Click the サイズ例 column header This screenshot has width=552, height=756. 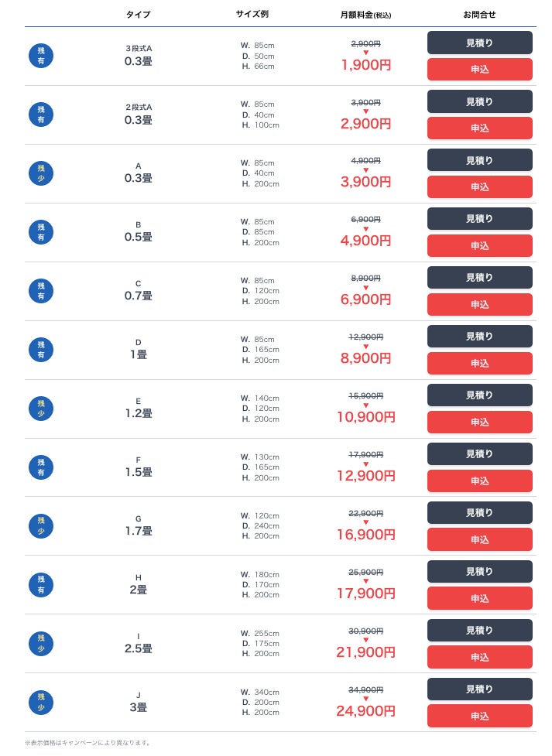click(252, 15)
